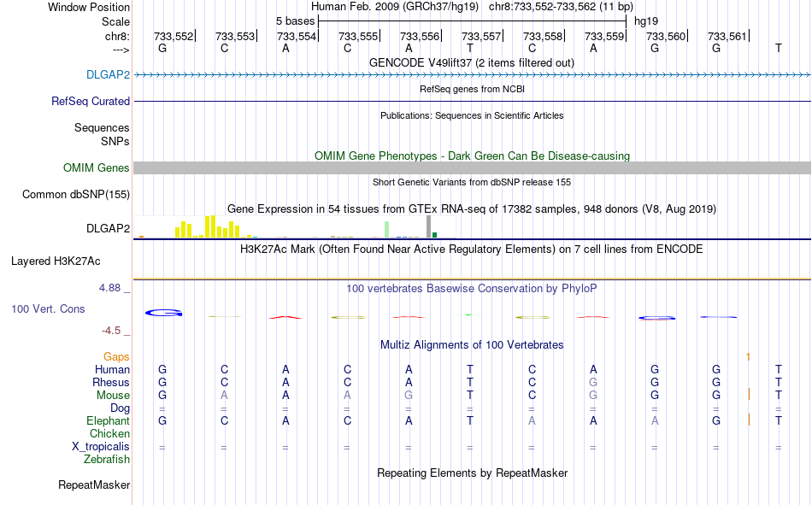This screenshot has height=505, width=812.
Task: Click the Window Position track label
Action: (89, 7)
